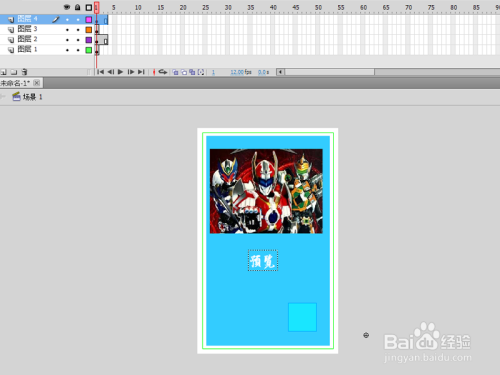The height and width of the screenshot is (375, 500).
Task: Enable the Onion Skin Outlines icon
Action: point(184,72)
